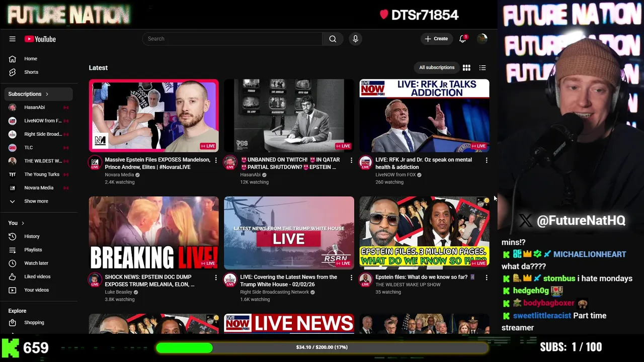Click LiveNOW from FOX avatar beside video title
The image size is (644, 362).
click(365, 163)
